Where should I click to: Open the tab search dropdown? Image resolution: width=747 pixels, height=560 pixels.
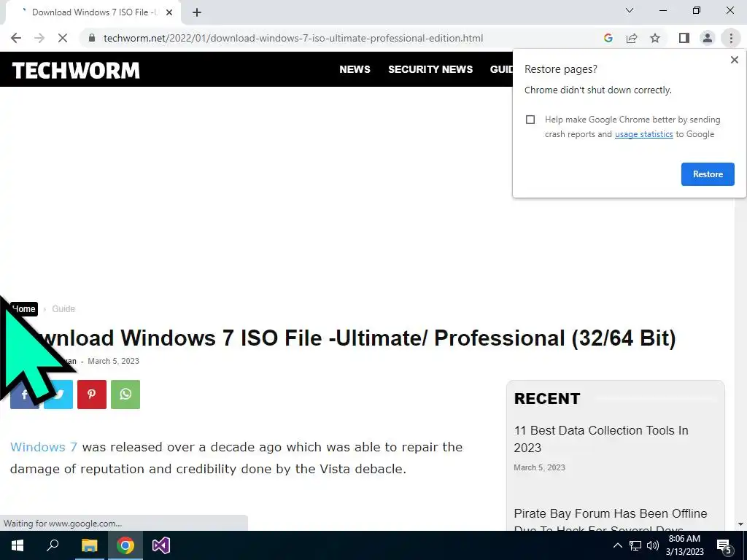click(630, 10)
